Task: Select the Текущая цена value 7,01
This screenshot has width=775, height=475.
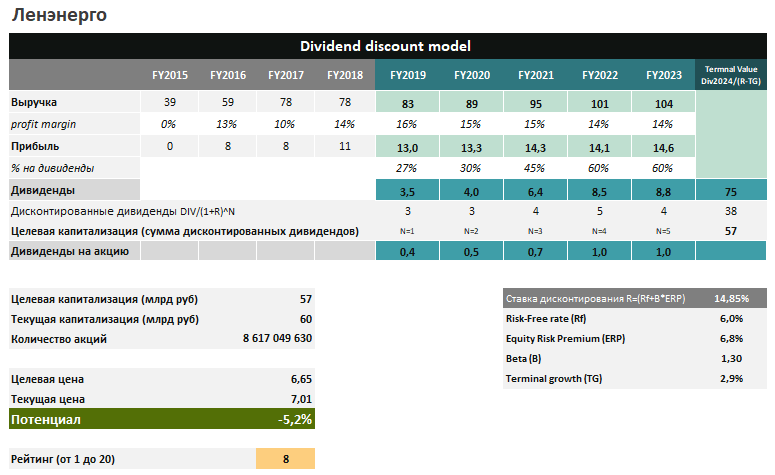Action: coord(299,399)
